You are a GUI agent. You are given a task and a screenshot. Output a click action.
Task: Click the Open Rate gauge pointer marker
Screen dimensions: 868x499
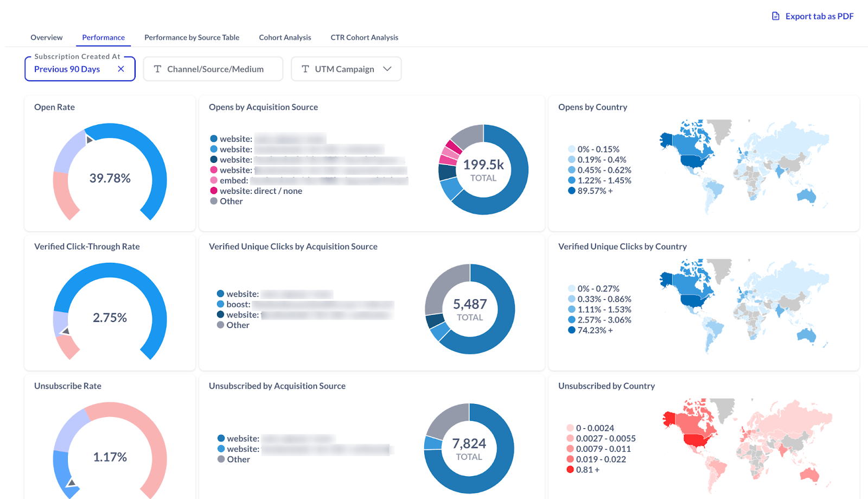pyautogui.click(x=90, y=140)
